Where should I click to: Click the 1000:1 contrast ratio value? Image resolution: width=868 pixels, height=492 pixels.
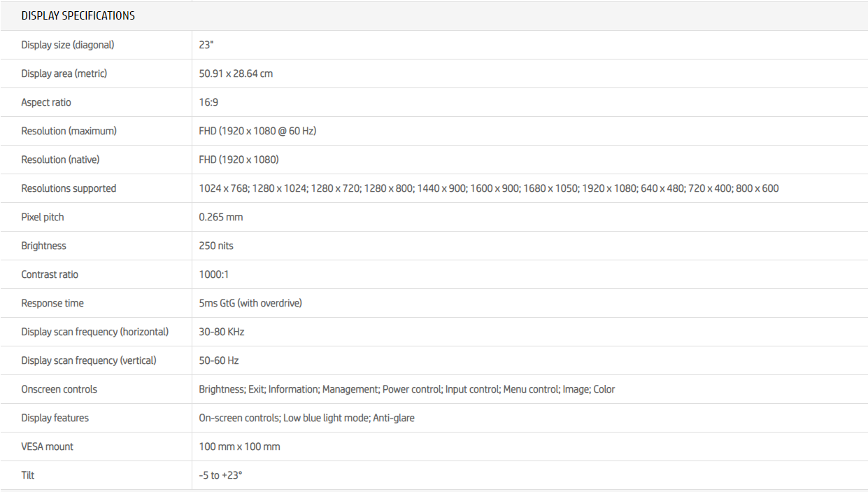point(213,274)
